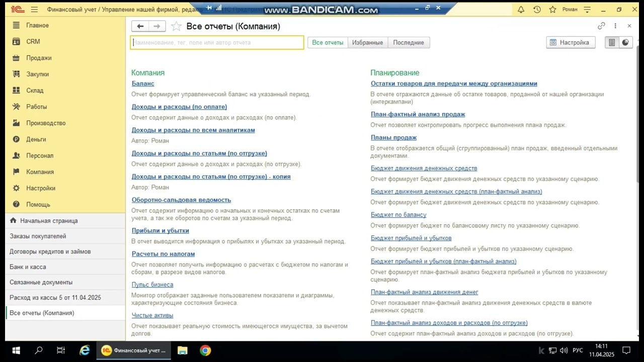The image size is (644, 362).
Task: Select the Избранные filter
Action: pyautogui.click(x=367, y=43)
